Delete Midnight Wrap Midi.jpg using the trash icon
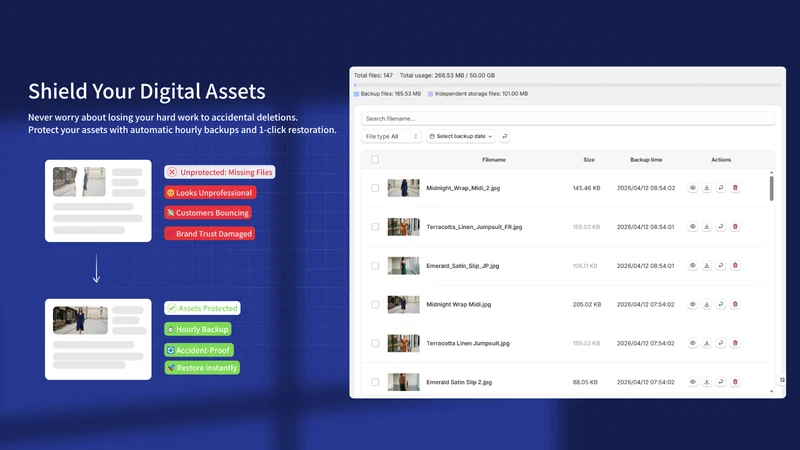 [735, 304]
